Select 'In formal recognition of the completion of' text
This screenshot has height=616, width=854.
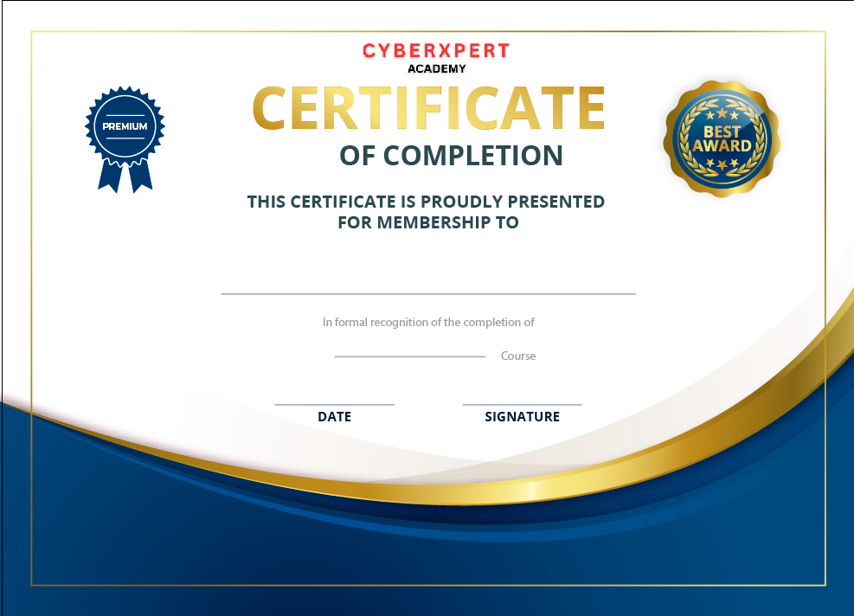(x=428, y=323)
